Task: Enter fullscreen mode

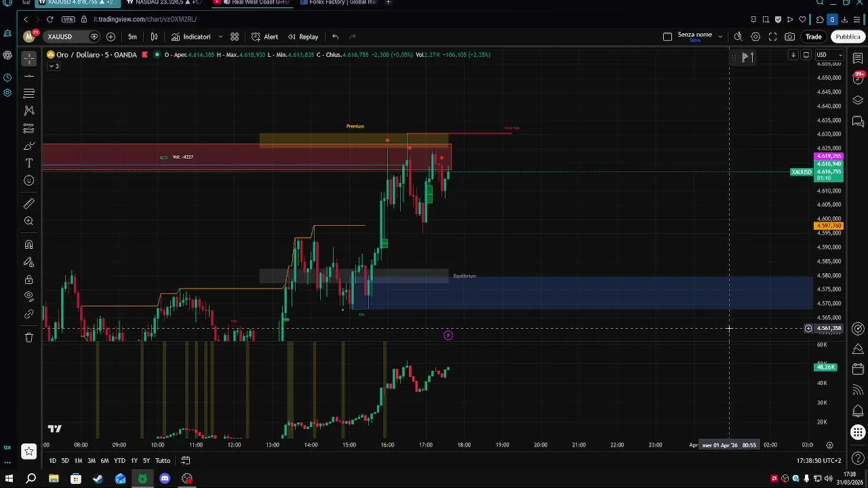Action: coord(772,37)
